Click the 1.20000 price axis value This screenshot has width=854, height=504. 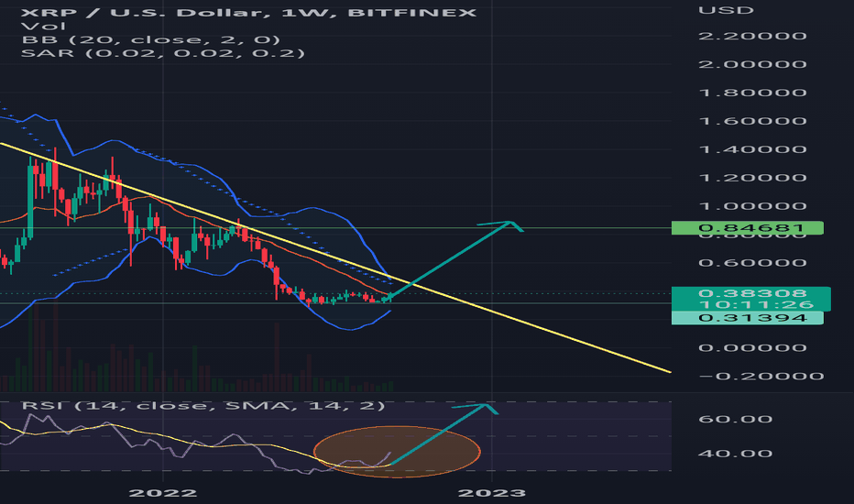pos(752,178)
